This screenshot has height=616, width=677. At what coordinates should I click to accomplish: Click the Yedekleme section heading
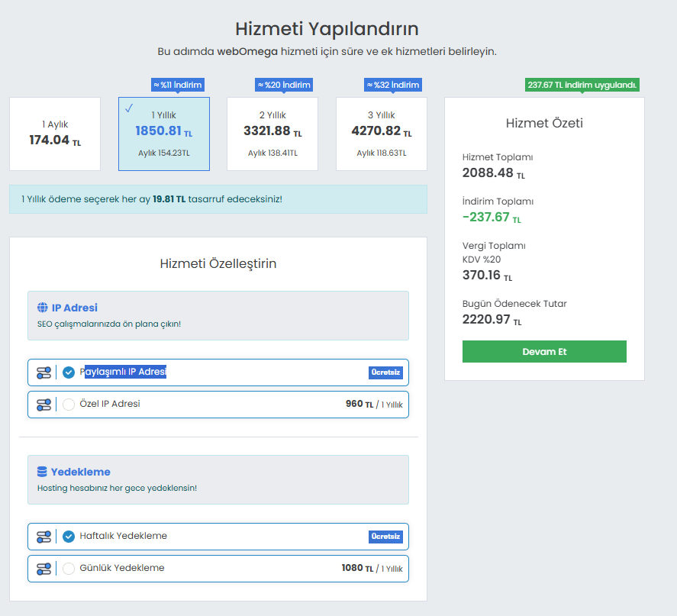[x=81, y=472]
